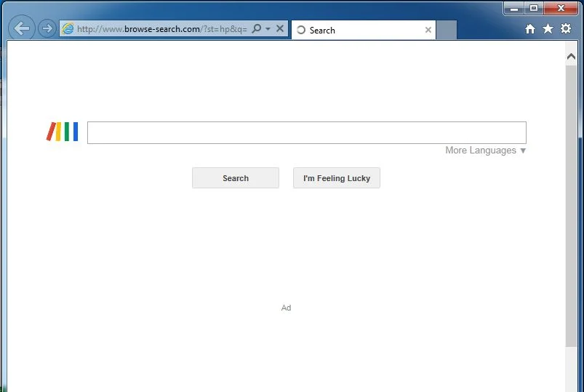Screen dimensions: 584x392
Task: Click the vertical scrollbar thumb
Action: (x=571, y=206)
